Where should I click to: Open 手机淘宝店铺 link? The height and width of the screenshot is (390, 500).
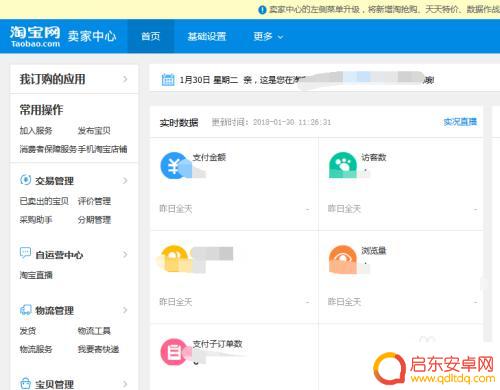103,149
